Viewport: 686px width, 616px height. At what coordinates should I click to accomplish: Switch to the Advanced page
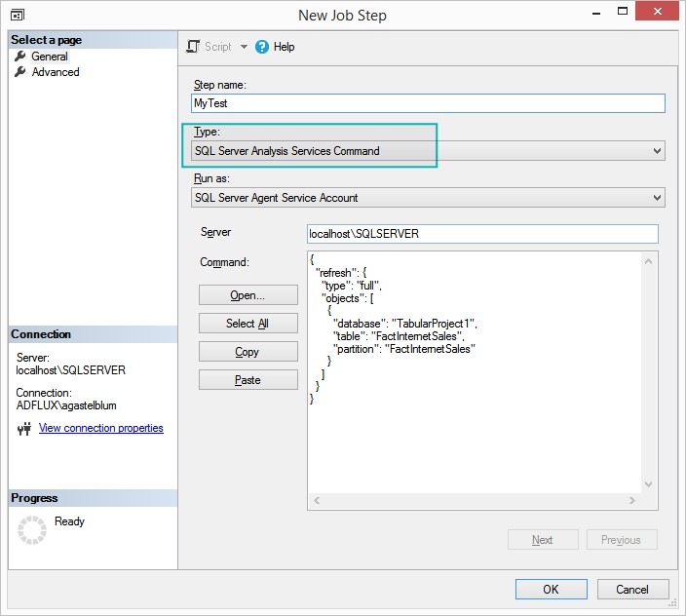[56, 72]
